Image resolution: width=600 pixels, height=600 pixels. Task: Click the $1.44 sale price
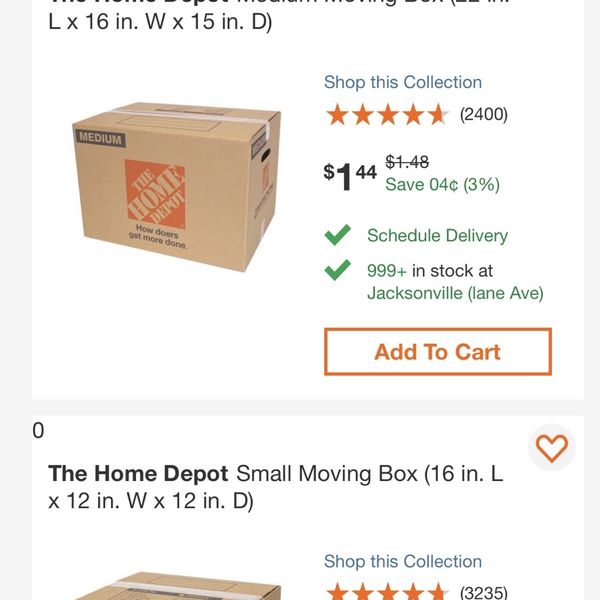[x=350, y=176]
